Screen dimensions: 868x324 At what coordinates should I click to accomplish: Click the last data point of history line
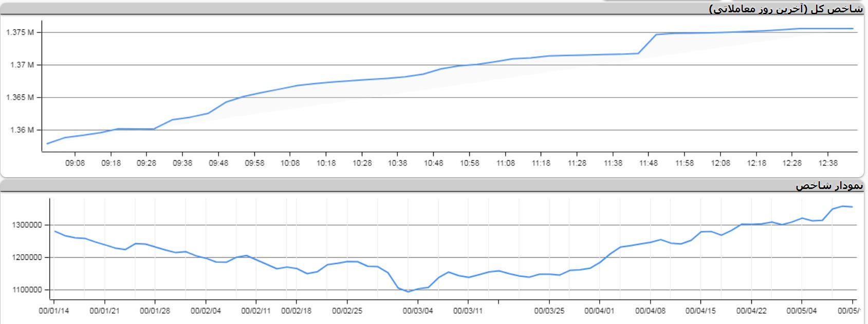(853, 207)
